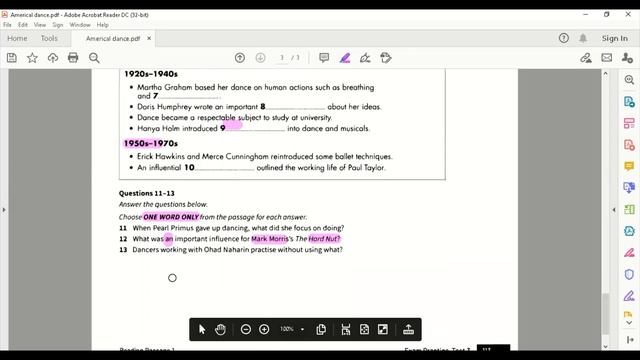Screen dimensions: 640x360
Task: Click the scroll up arrow of the document
Action: pos(606,73)
